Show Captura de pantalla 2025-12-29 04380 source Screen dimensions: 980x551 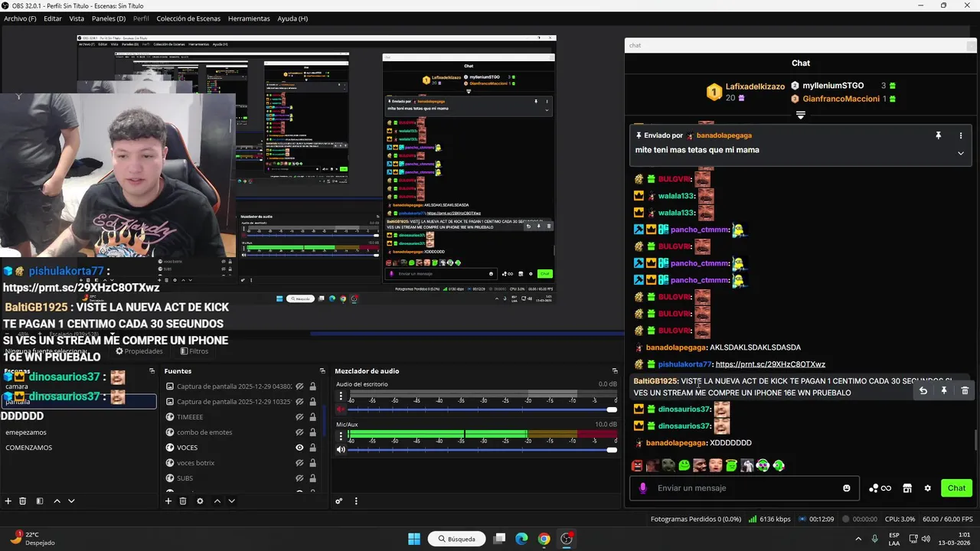coord(299,386)
